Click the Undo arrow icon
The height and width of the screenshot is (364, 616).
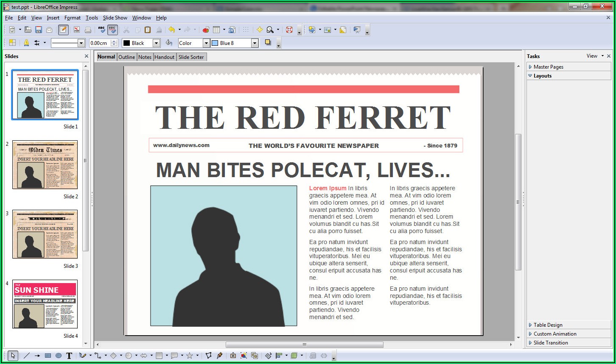coord(171,30)
